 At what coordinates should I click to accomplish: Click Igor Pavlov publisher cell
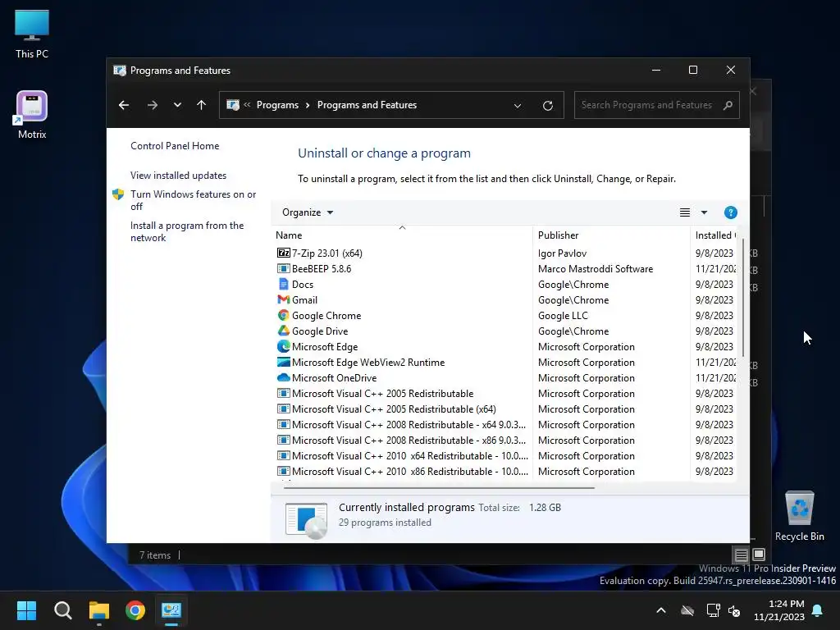[x=562, y=253]
